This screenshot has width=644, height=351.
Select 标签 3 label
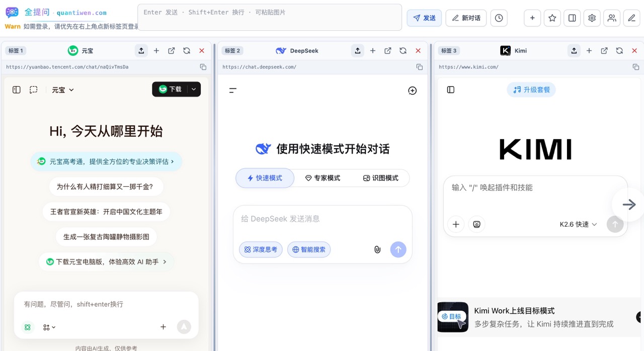pos(448,51)
